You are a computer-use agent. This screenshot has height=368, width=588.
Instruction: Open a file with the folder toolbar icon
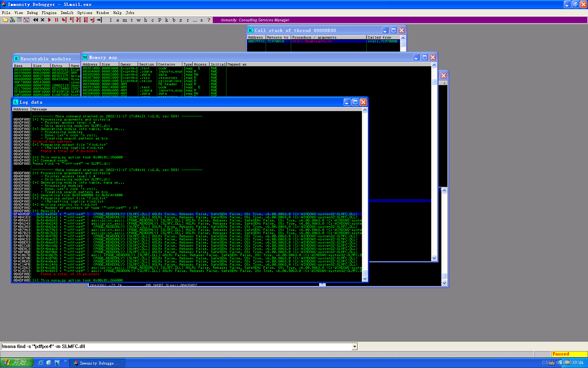point(5,20)
